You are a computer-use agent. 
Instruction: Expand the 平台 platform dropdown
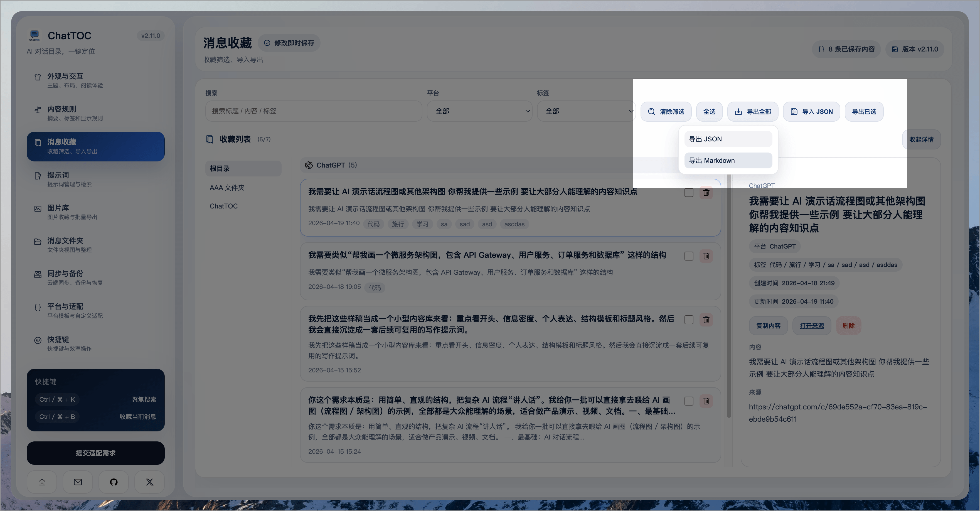[479, 111]
